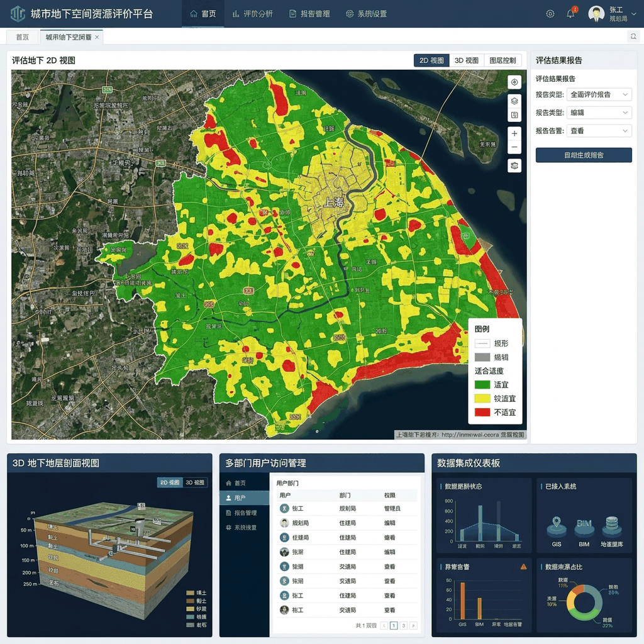Zoom out with the map minus button

(x=514, y=147)
